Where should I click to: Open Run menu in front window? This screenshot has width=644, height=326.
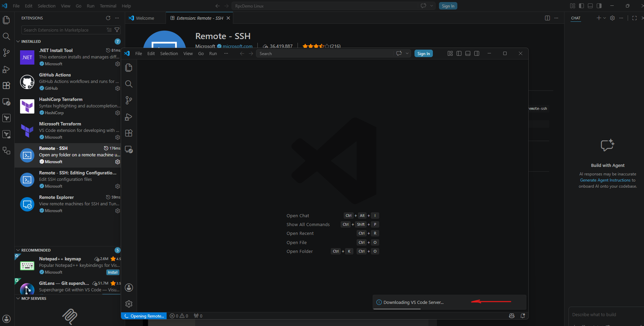[213, 53]
